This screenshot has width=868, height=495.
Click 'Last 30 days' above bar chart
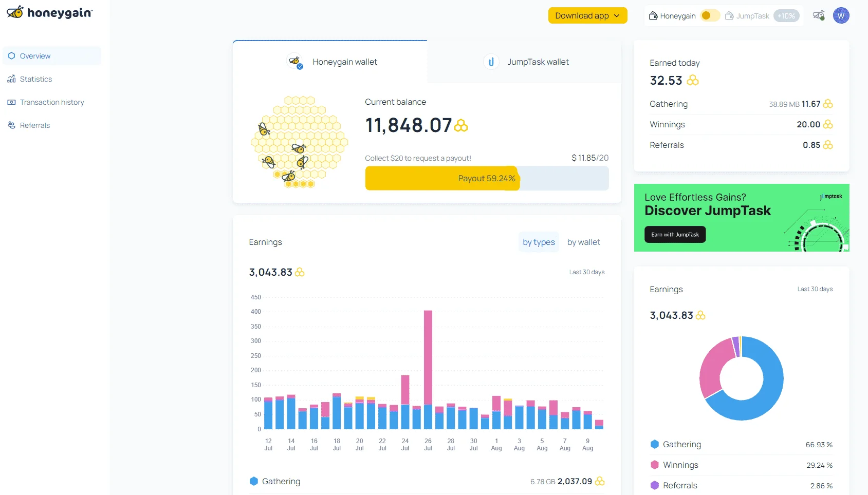pyautogui.click(x=587, y=272)
